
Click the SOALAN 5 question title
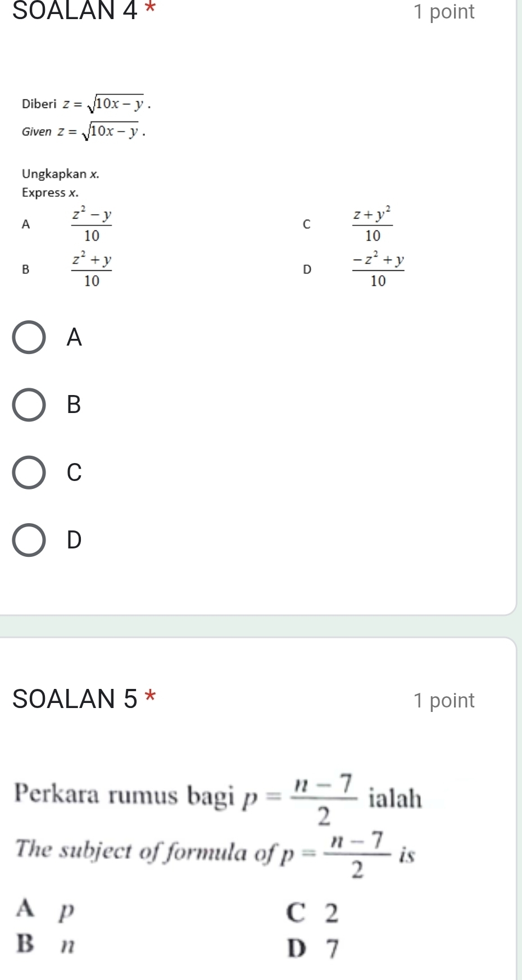pyautogui.click(x=75, y=699)
